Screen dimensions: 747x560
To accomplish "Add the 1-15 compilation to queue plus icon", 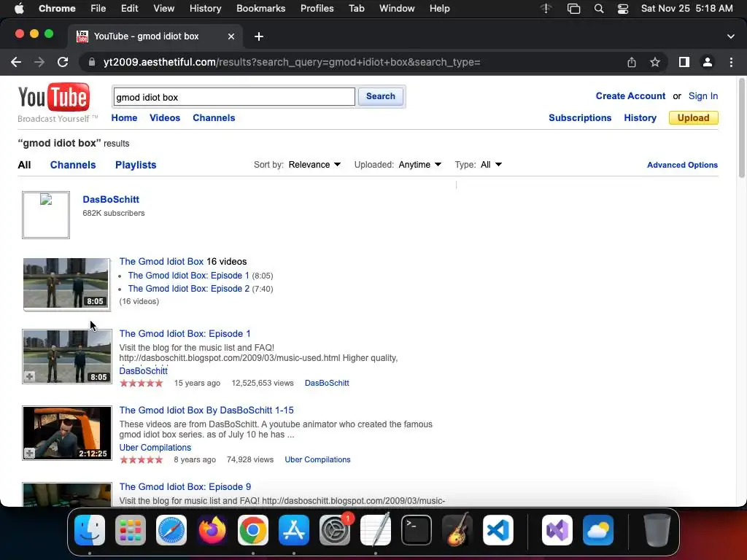I will pos(29,454).
